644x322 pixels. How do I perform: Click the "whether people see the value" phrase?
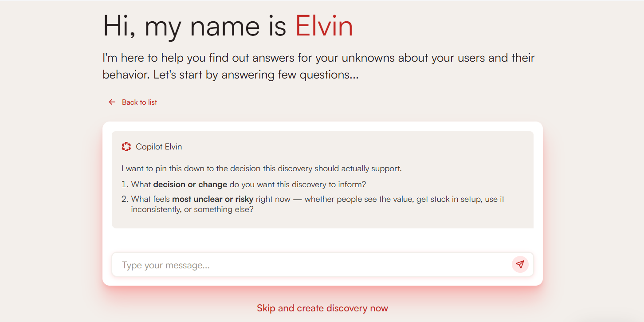[359, 199]
